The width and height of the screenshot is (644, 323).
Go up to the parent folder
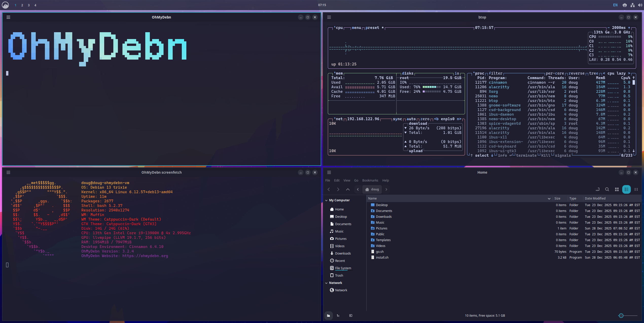[x=348, y=189]
